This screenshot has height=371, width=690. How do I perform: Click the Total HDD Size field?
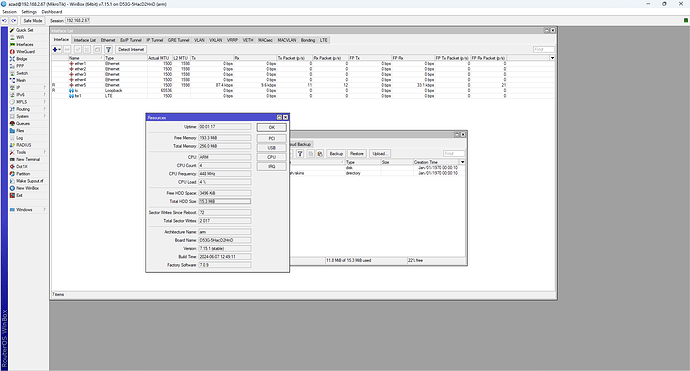pyautogui.click(x=224, y=201)
